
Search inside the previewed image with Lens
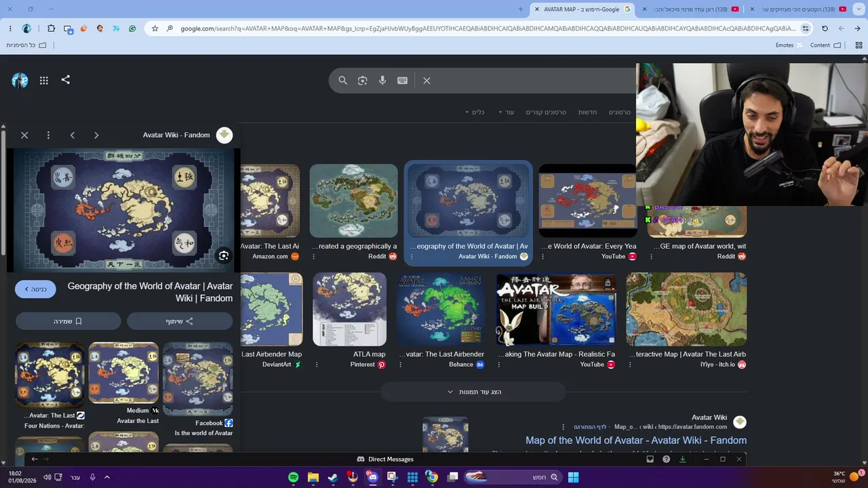pos(224,256)
